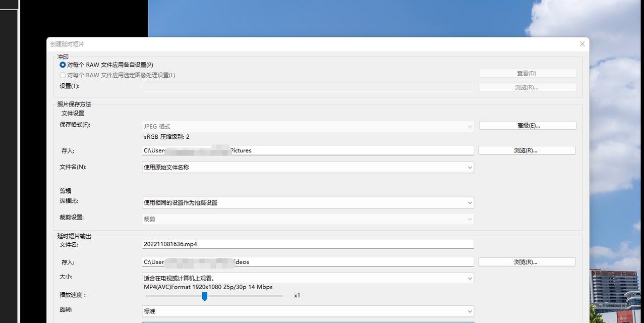This screenshot has height=323, width=644.
Task: Select 对每个 RAW 文件应用选定图像处理设置 radio option
Action: [x=63, y=75]
